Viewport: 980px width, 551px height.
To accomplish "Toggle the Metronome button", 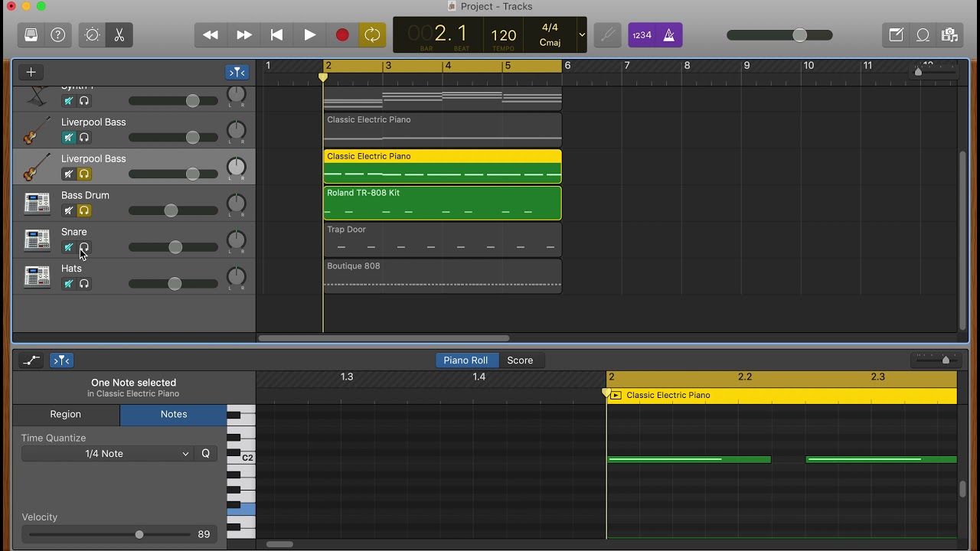I will tap(669, 35).
